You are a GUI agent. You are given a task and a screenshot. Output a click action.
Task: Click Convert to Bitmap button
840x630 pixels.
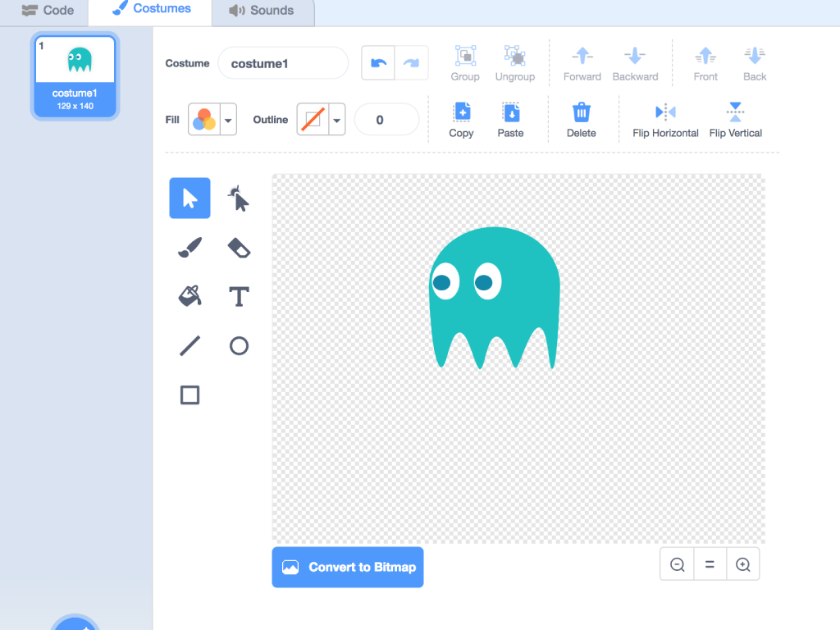click(x=348, y=567)
